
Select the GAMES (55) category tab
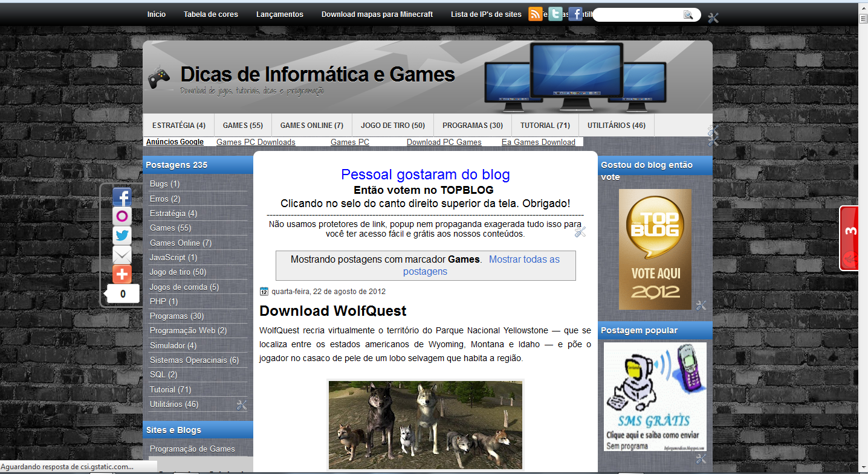[243, 126]
